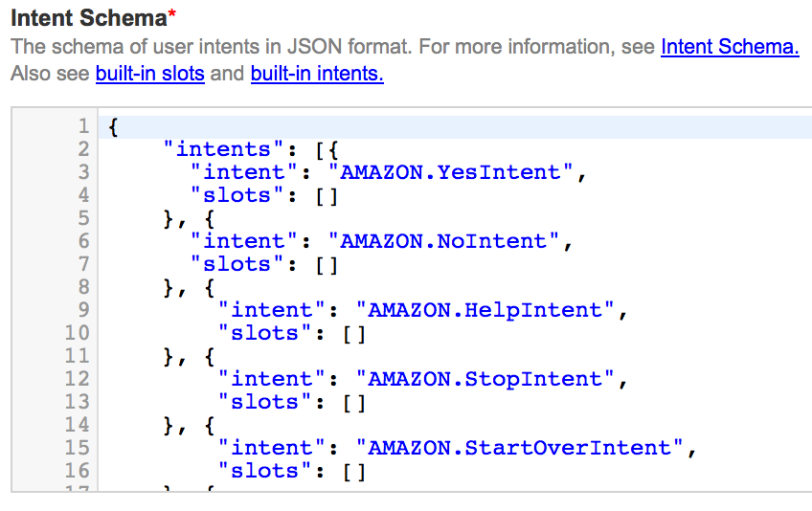Viewport: 812px width, 511px height.
Task: Click line number 1 in the gutter
Action: click(x=82, y=126)
